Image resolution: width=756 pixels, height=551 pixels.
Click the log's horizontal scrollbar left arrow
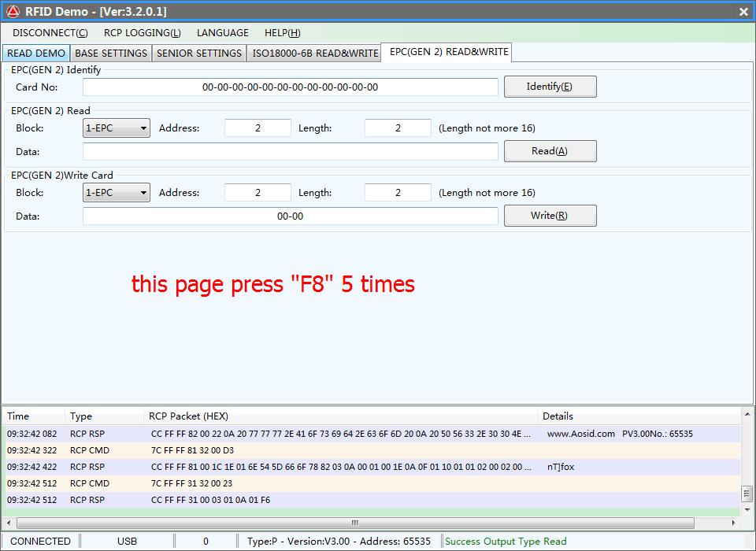point(9,523)
